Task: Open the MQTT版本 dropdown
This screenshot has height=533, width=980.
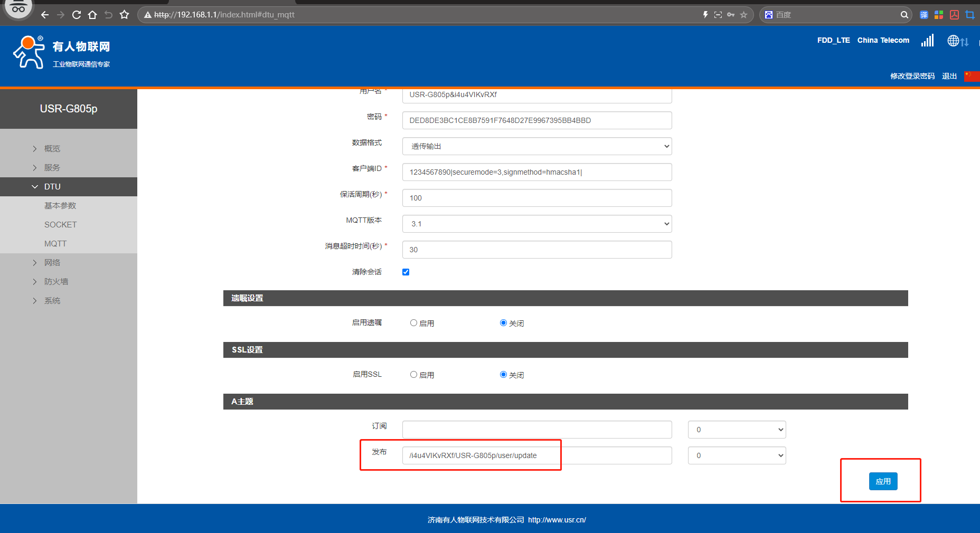Action: pyautogui.click(x=536, y=224)
